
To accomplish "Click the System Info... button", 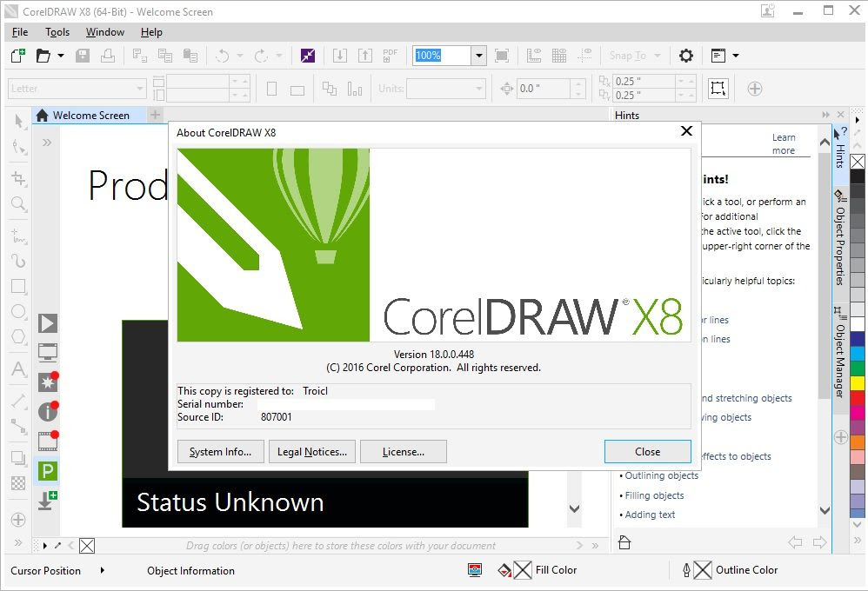I will (x=220, y=452).
